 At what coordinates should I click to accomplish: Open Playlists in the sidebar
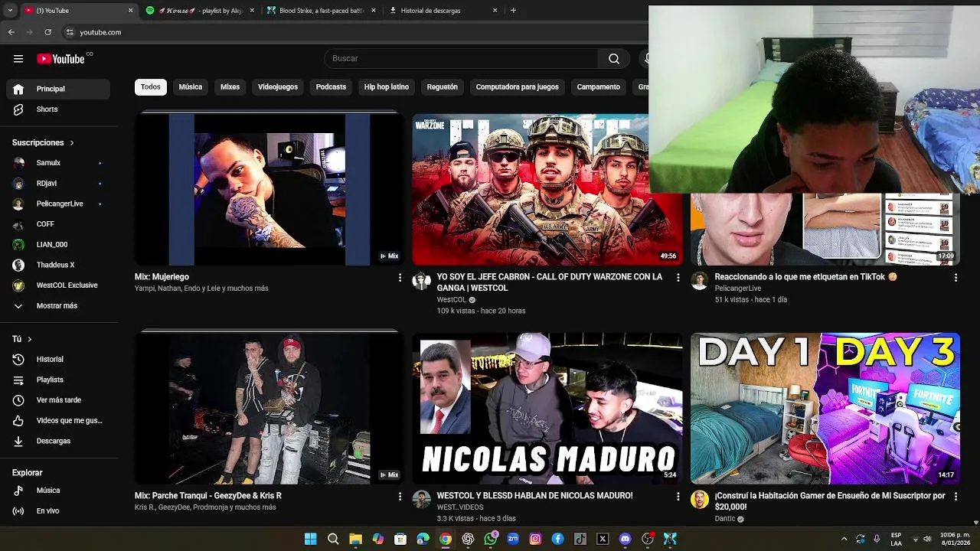point(58,380)
